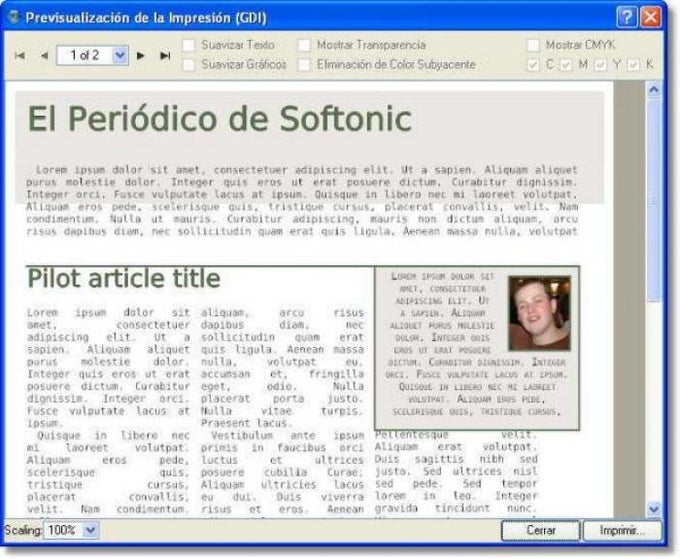Click the Imprimir... button
The width and height of the screenshot is (680, 559).
[622, 530]
